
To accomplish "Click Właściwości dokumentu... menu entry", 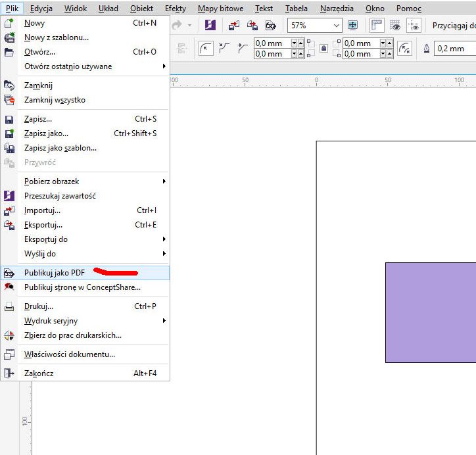I will pyautogui.click(x=70, y=354).
